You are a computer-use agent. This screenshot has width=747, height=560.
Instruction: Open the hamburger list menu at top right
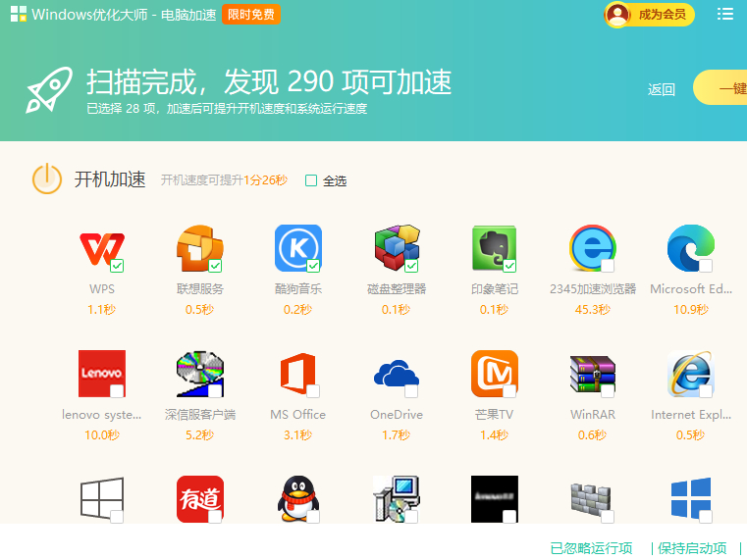(725, 14)
